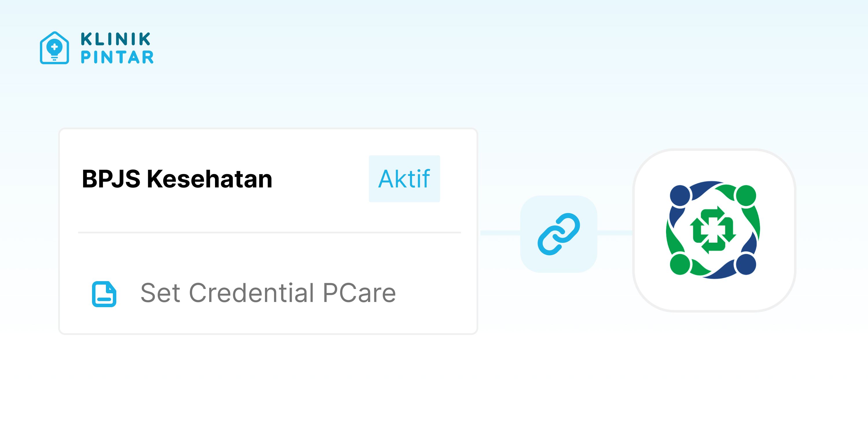The image size is (868, 446).
Task: Click the connector line between link icon and BPJS logo
Action: click(615, 233)
